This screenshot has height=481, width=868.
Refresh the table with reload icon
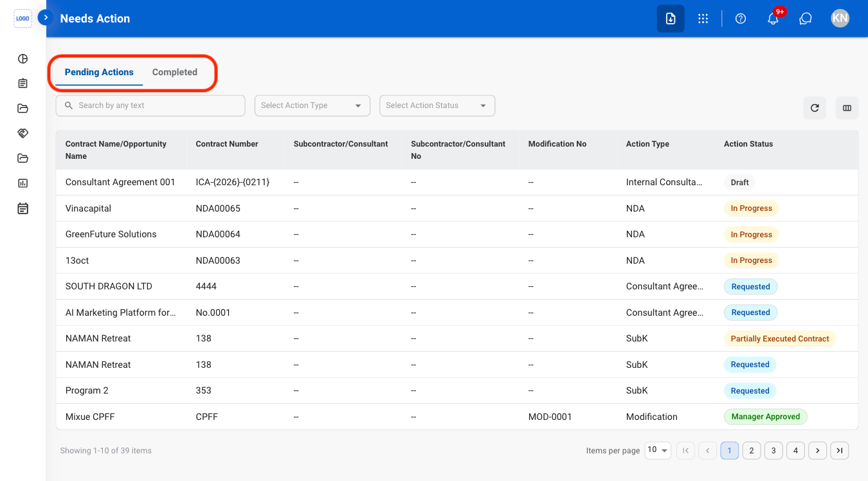pyautogui.click(x=815, y=108)
